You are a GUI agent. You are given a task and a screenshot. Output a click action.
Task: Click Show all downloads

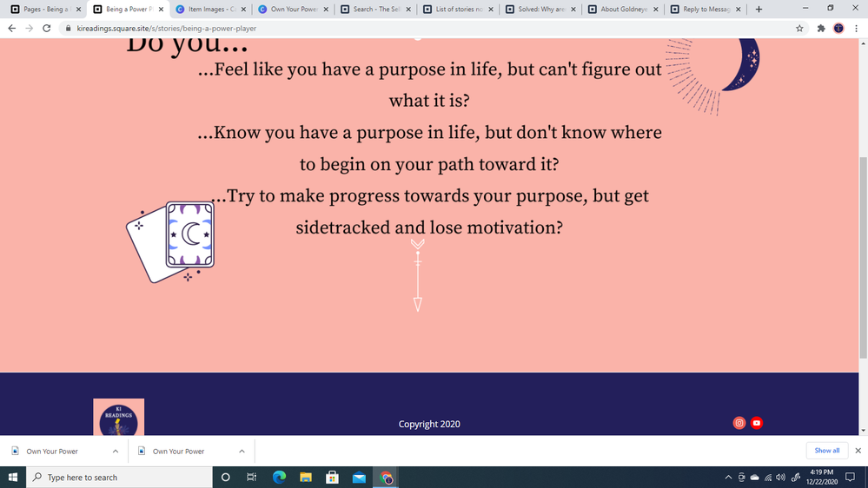826,451
